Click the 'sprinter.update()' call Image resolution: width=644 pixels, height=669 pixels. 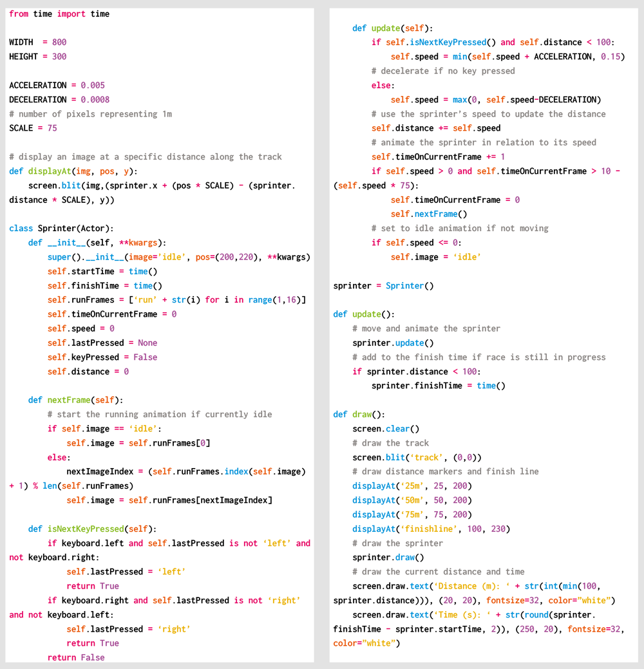[x=393, y=343]
